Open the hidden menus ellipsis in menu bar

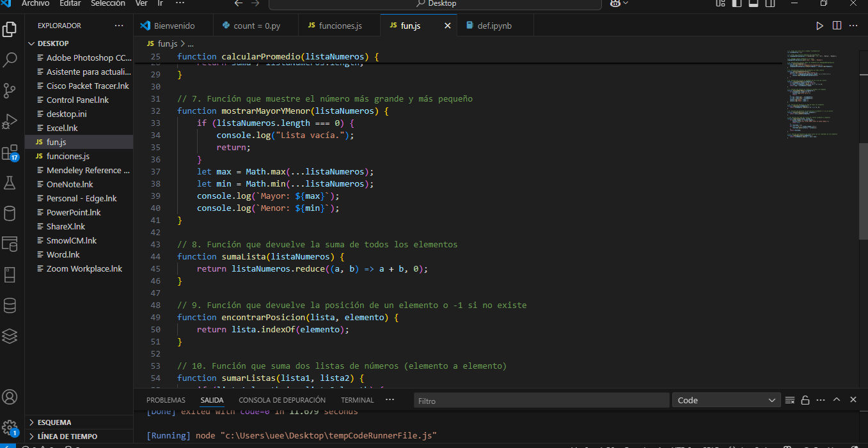[180, 3]
